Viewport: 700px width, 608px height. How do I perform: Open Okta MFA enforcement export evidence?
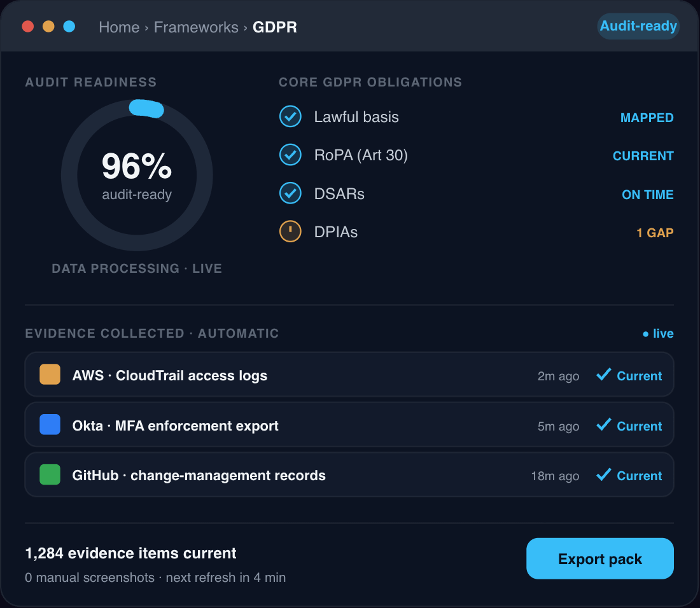(349, 424)
